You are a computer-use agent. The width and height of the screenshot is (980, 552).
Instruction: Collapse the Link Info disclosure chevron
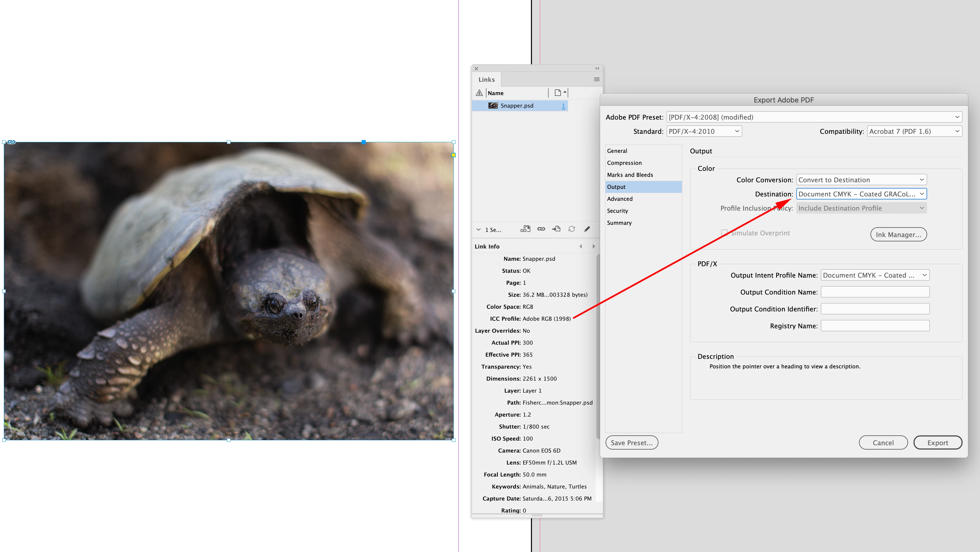click(479, 230)
